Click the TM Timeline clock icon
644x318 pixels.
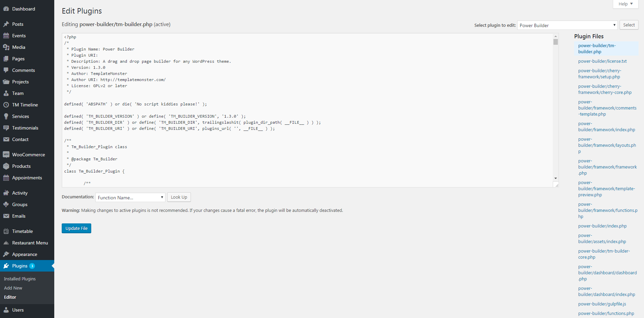point(6,105)
